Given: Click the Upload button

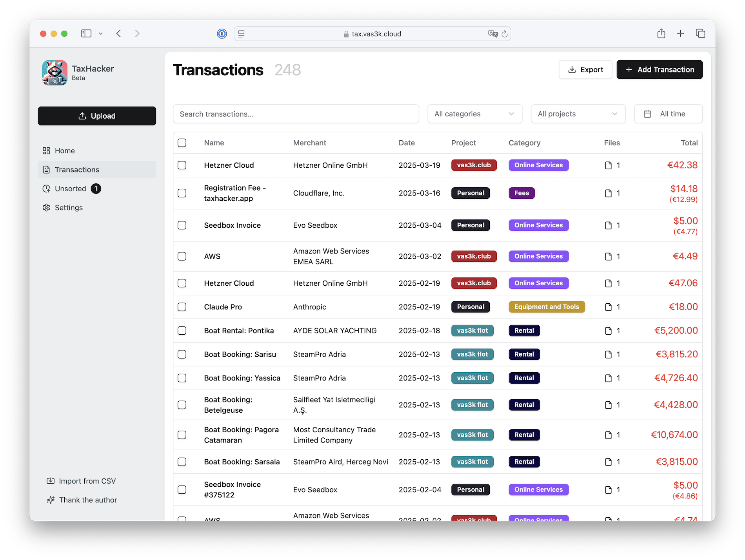Looking at the screenshot, I should tap(97, 116).
